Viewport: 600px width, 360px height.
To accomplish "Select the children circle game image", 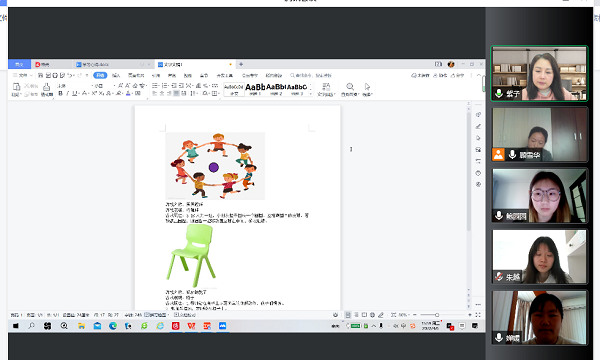I will coord(215,166).
